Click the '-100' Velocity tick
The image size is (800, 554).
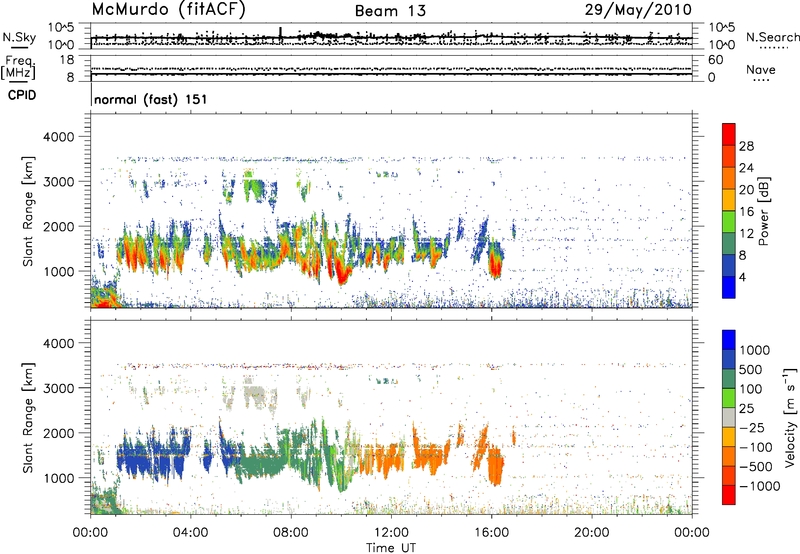click(756, 447)
